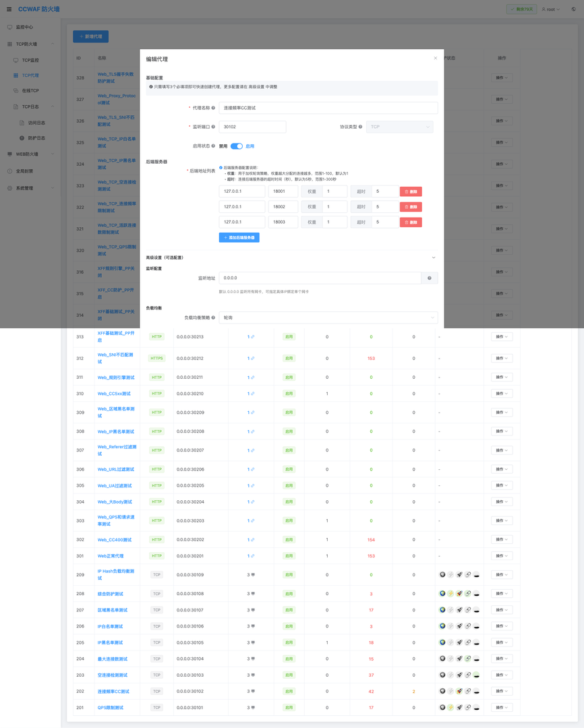Click the HTTPS protocol tag in row 312
Viewport: 584px width, 728px height.
(x=156, y=359)
